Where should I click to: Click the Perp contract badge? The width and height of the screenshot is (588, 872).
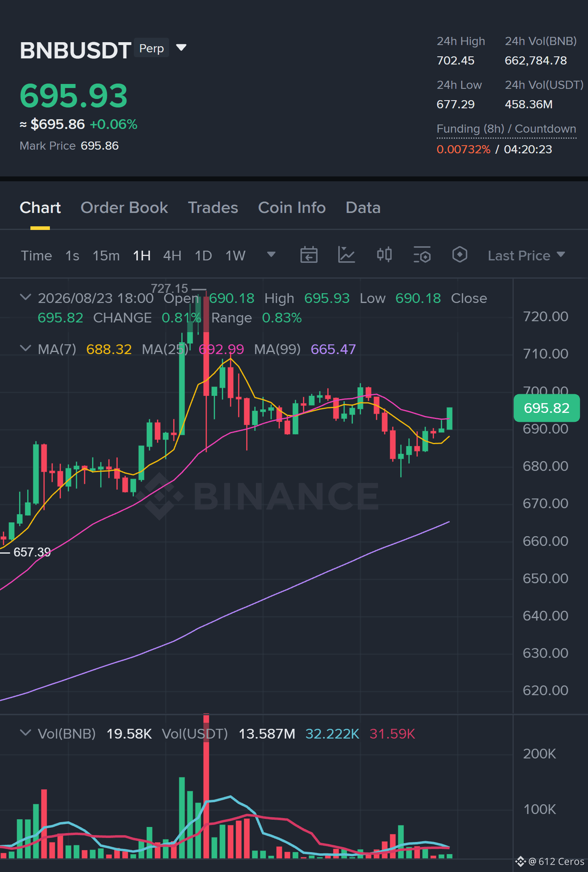[152, 48]
